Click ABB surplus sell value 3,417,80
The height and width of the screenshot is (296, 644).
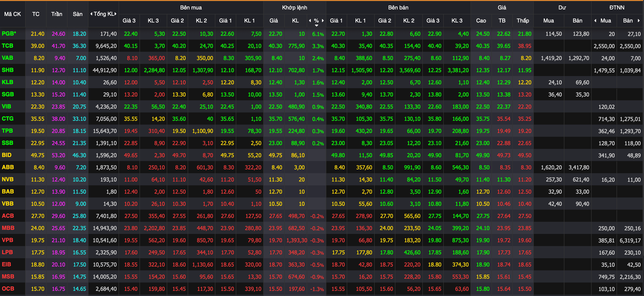click(579, 168)
